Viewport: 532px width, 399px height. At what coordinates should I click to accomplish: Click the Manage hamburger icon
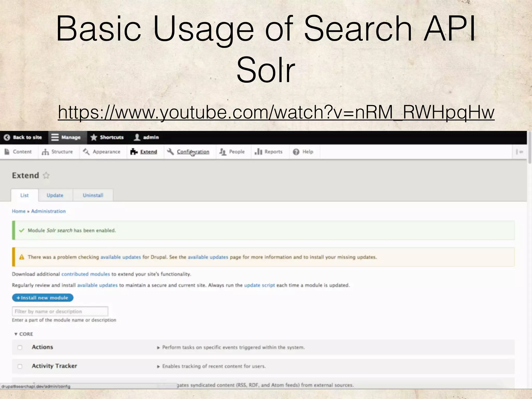(55, 137)
